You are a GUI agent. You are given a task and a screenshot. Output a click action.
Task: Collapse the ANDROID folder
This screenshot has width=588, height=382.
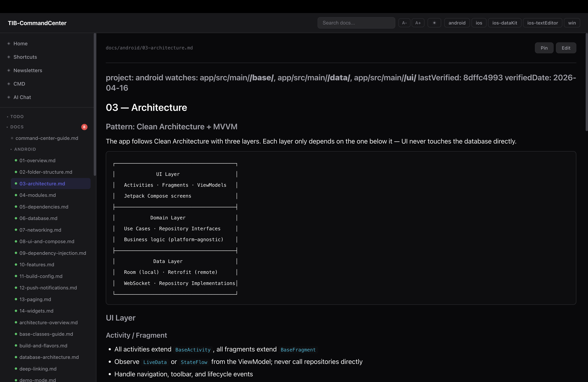[x=11, y=149]
